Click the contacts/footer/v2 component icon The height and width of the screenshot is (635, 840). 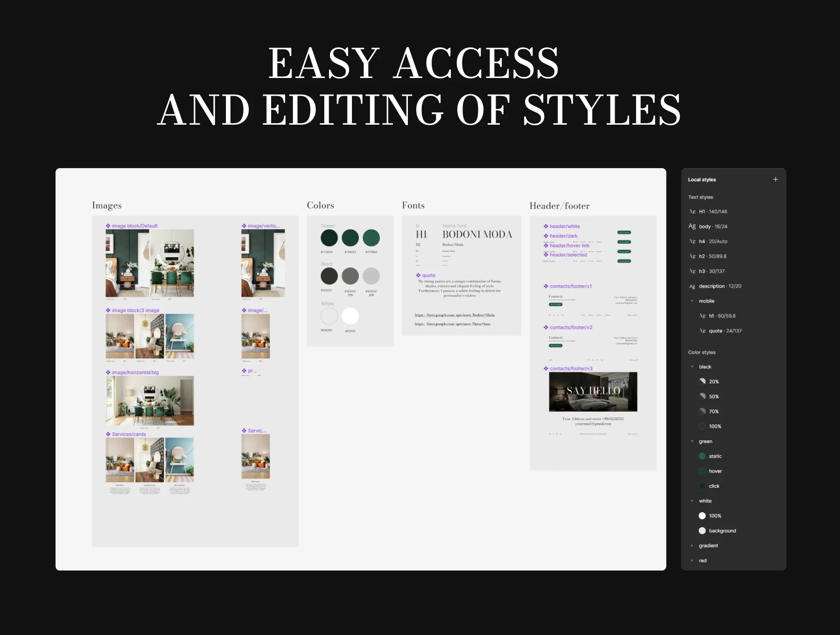[546, 328]
